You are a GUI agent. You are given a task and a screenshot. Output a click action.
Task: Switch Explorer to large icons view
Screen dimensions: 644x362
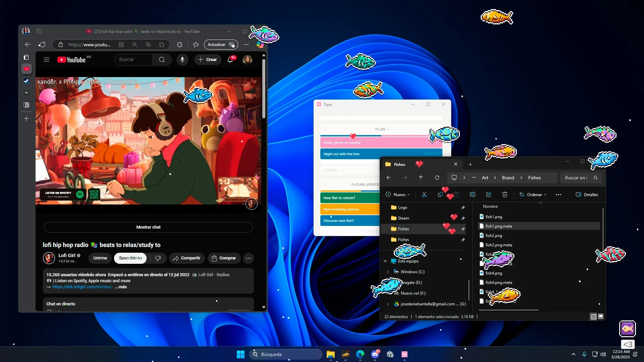[x=600, y=316]
